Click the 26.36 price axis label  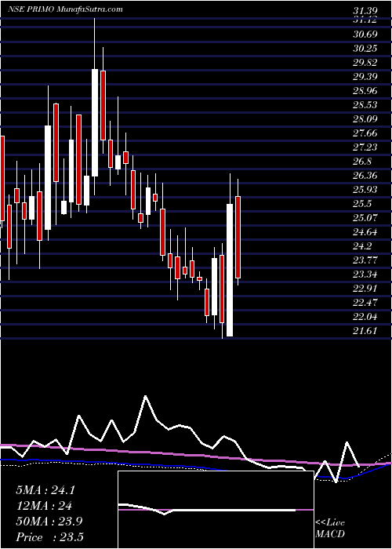click(365, 176)
